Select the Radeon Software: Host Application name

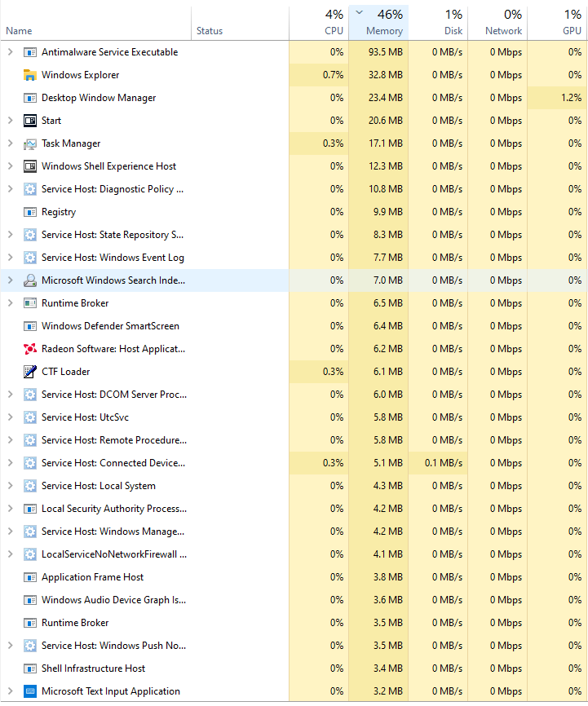click(113, 349)
